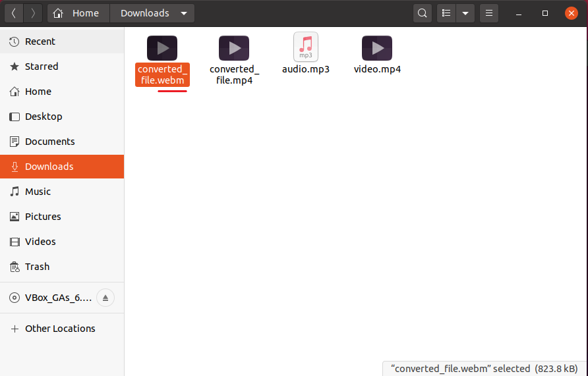Click the converted_file.mp4 file name

click(x=235, y=74)
